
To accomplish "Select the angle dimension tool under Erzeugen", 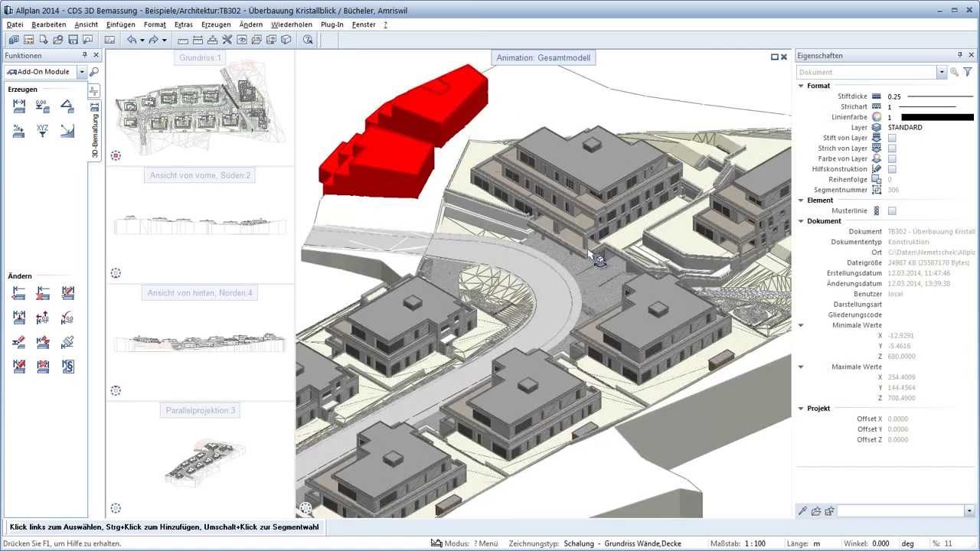I will (67, 106).
